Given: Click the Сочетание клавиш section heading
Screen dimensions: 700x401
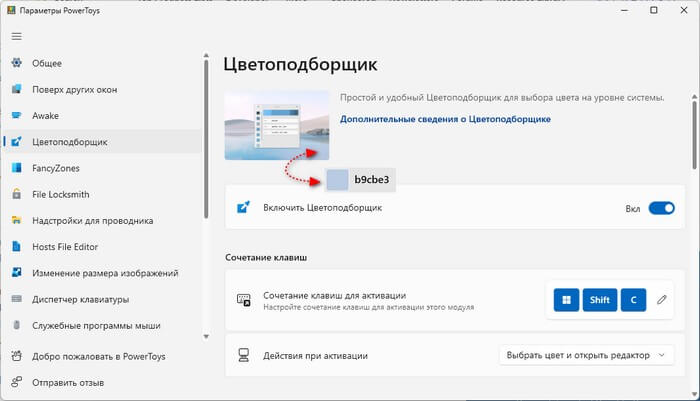Looking at the screenshot, I should pos(266,258).
